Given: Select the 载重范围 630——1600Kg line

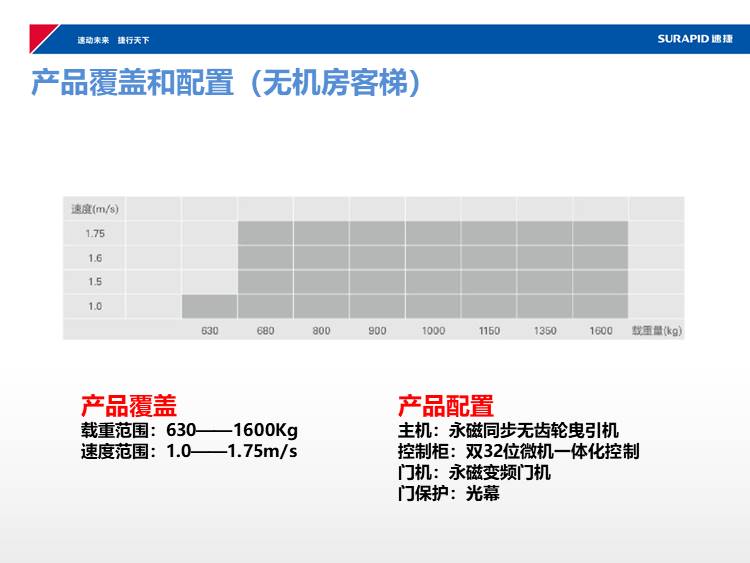Looking at the screenshot, I should coord(189,430).
